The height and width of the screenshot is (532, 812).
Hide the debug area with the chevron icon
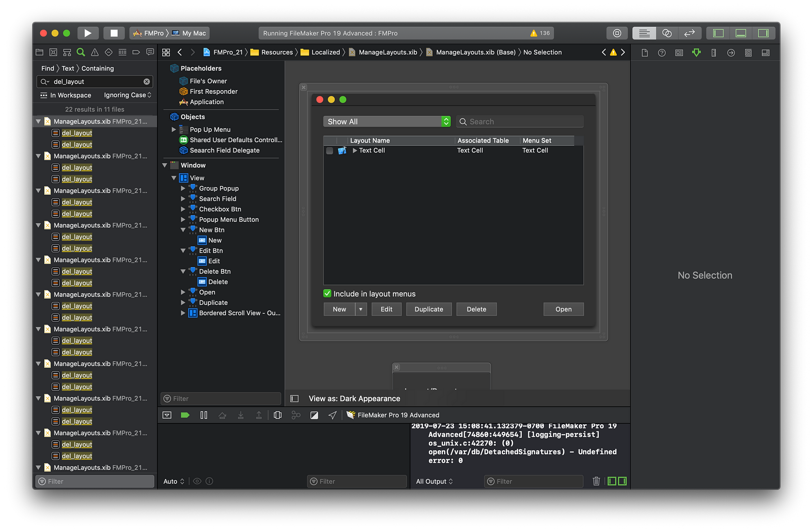(167, 415)
